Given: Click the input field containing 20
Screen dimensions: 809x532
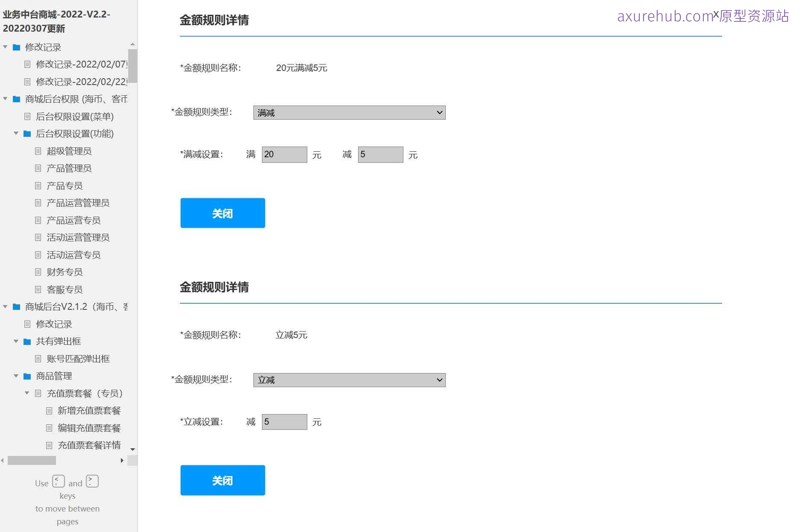Looking at the screenshot, I should [284, 154].
